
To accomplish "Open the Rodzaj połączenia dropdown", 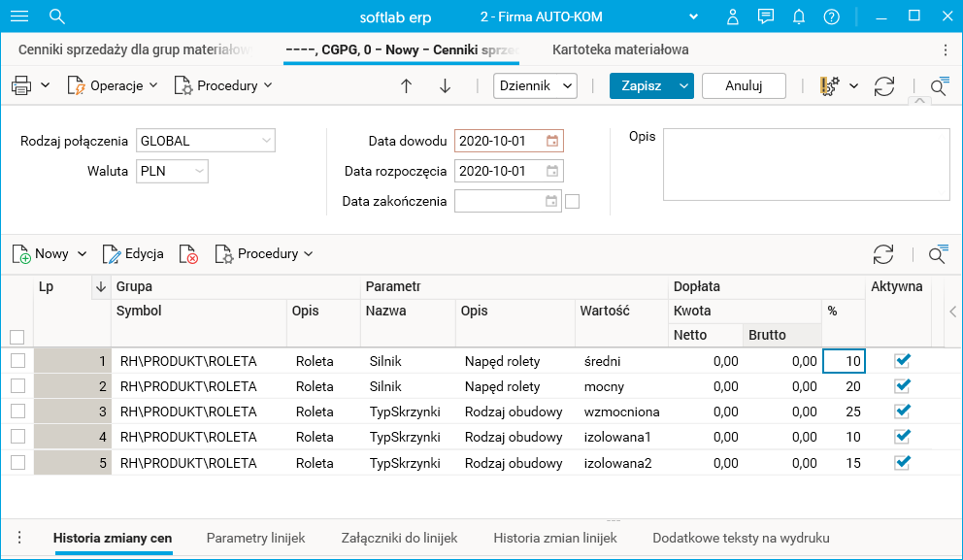I will click(x=266, y=141).
